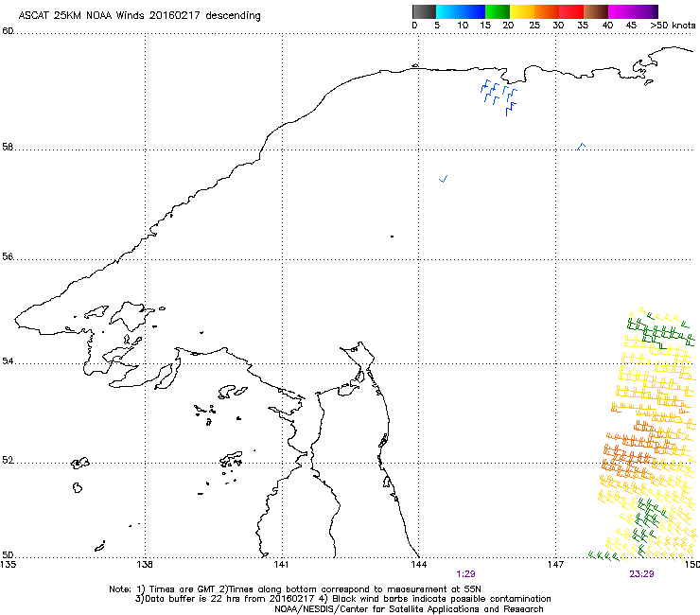Click the "35" legend label
This screenshot has height=615, width=700.
[583, 26]
